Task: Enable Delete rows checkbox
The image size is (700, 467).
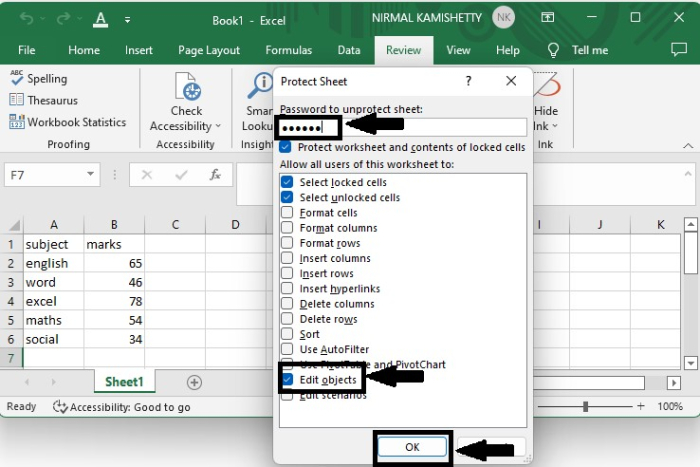Action: click(x=287, y=318)
